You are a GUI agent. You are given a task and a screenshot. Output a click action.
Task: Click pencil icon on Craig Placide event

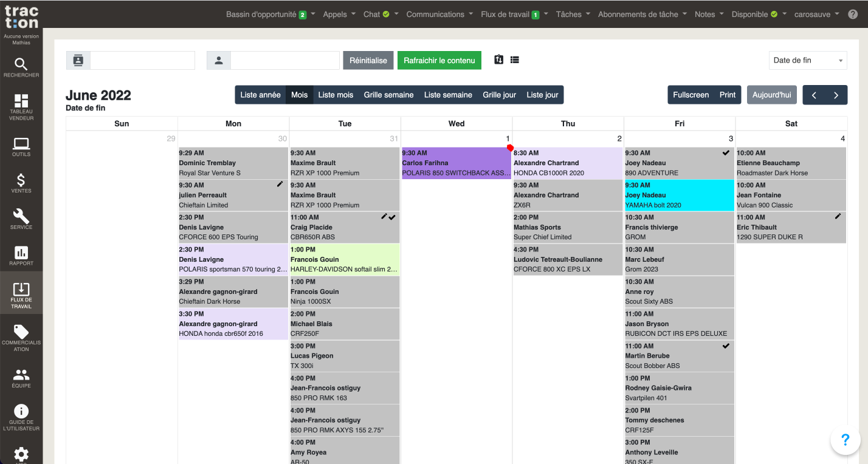(x=384, y=216)
